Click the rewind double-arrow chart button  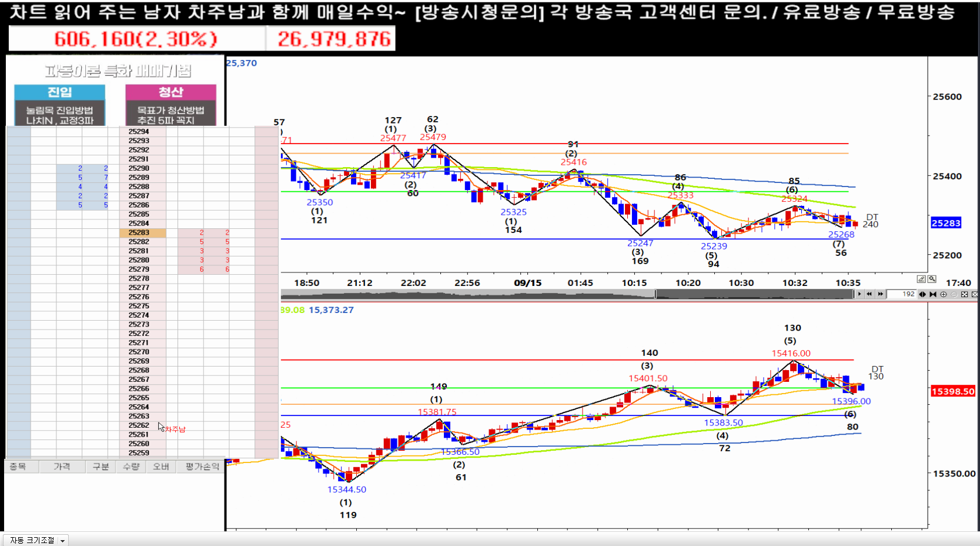coord(869,294)
